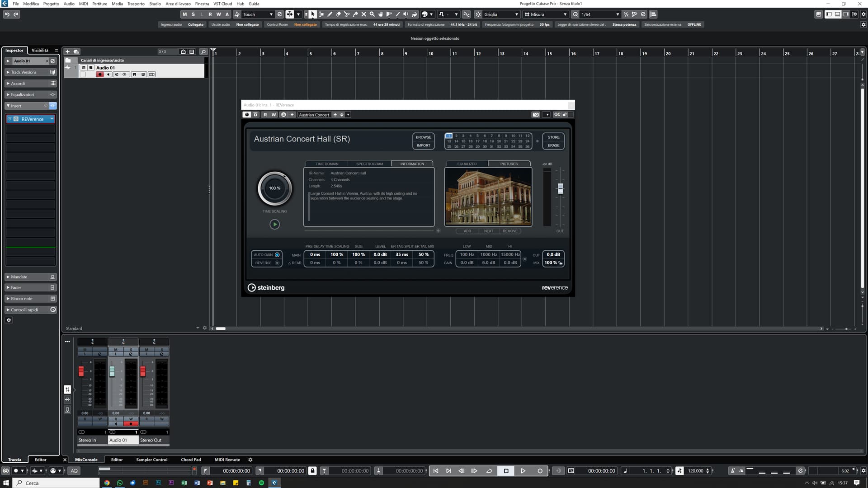Click the add track plus icon

tap(67, 52)
